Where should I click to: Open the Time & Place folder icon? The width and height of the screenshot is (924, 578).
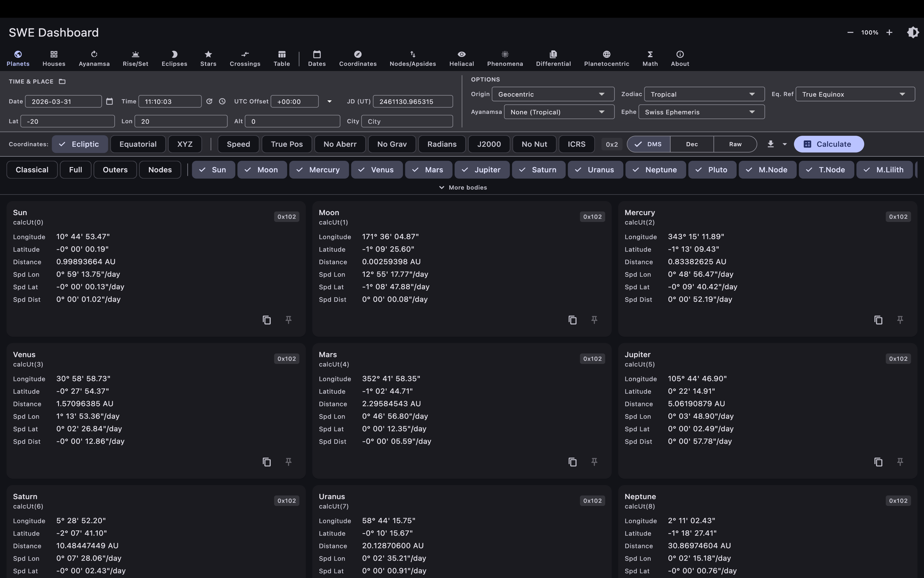click(62, 82)
